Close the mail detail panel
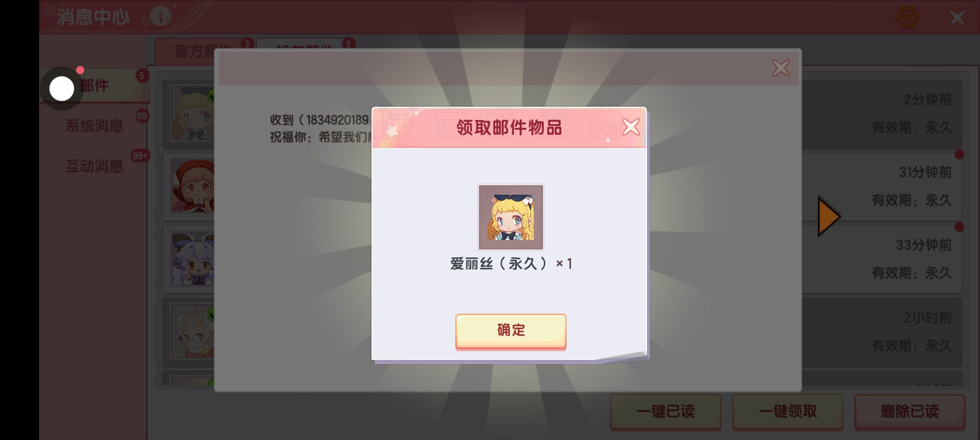The image size is (980, 440). 781,68
